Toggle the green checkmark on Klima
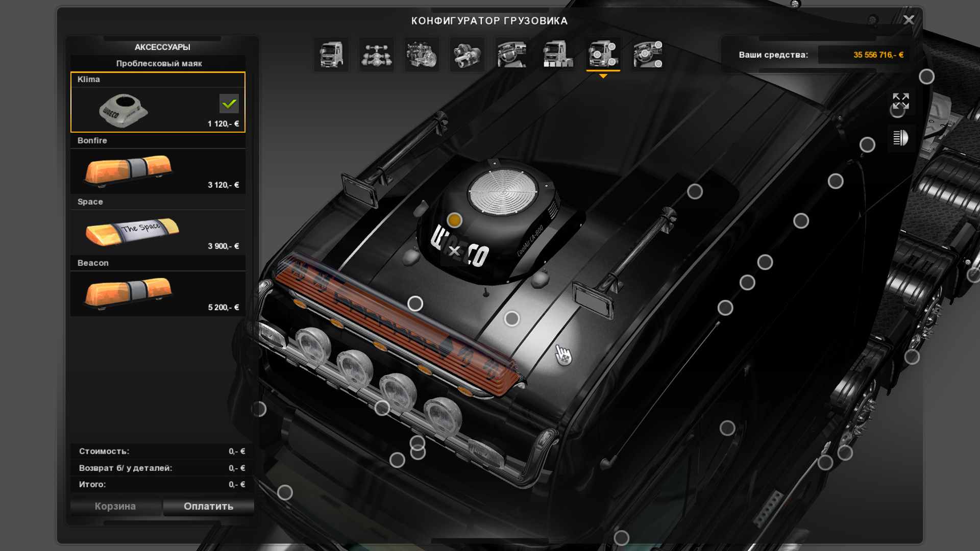 coord(229,104)
